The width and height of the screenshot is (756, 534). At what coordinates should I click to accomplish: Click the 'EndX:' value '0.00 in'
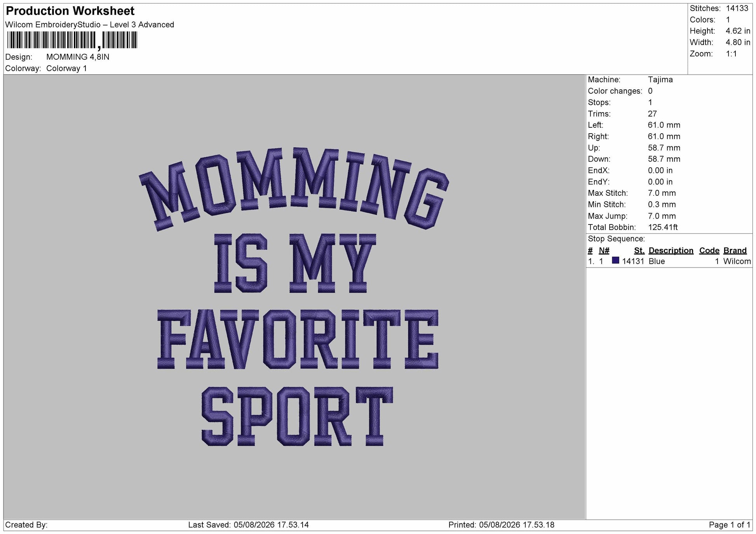(x=660, y=170)
